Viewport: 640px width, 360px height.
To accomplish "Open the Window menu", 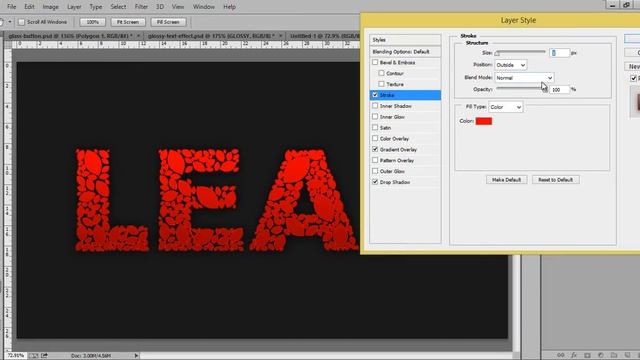I will [x=204, y=7].
